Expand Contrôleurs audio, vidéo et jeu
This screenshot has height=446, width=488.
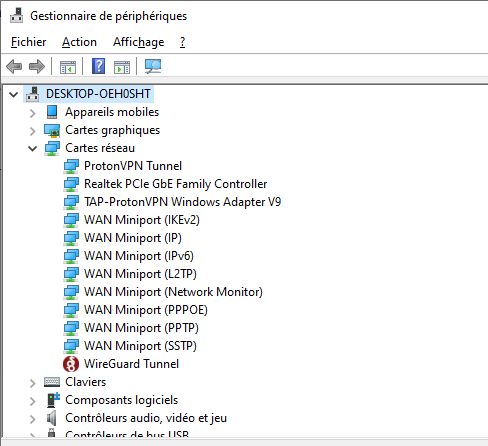pyautogui.click(x=32, y=419)
